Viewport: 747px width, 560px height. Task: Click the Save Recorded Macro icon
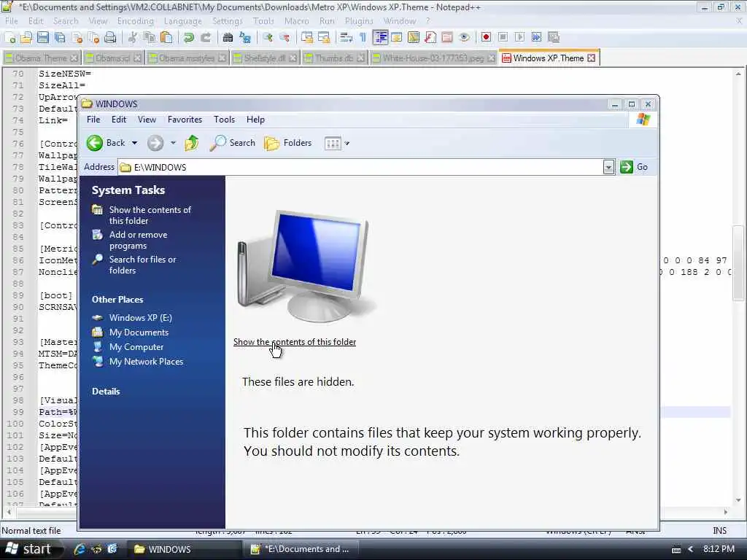553,37
